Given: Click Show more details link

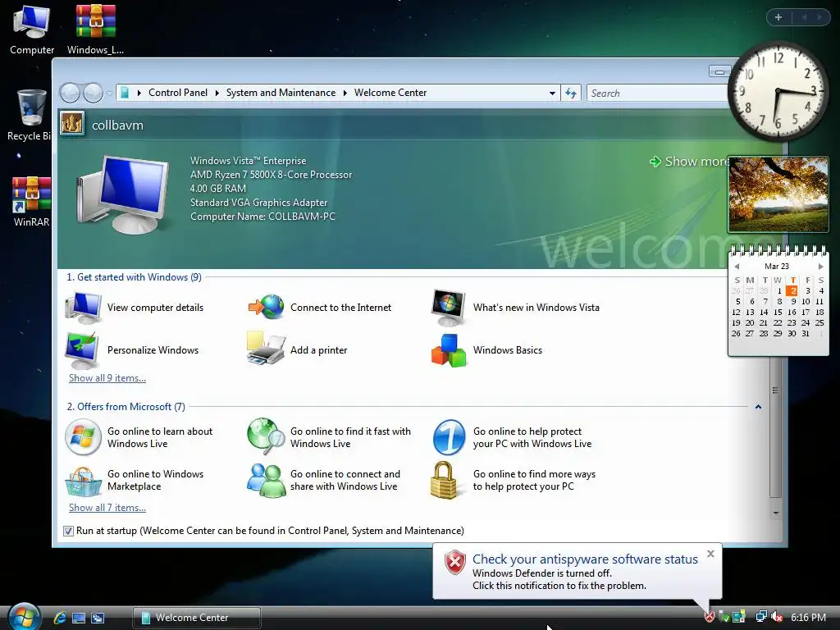Looking at the screenshot, I should (690, 162).
